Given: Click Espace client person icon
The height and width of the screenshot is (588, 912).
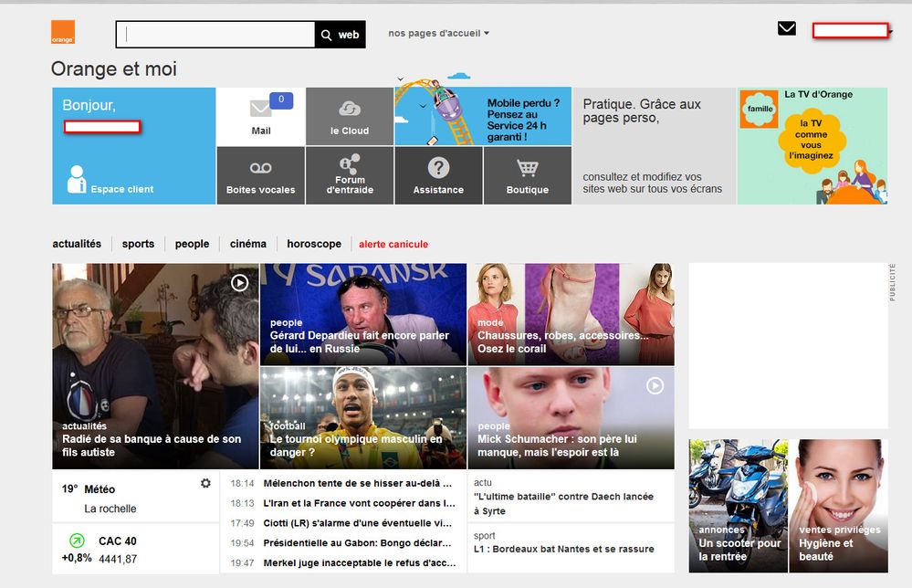Looking at the screenshot, I should click(x=77, y=179).
